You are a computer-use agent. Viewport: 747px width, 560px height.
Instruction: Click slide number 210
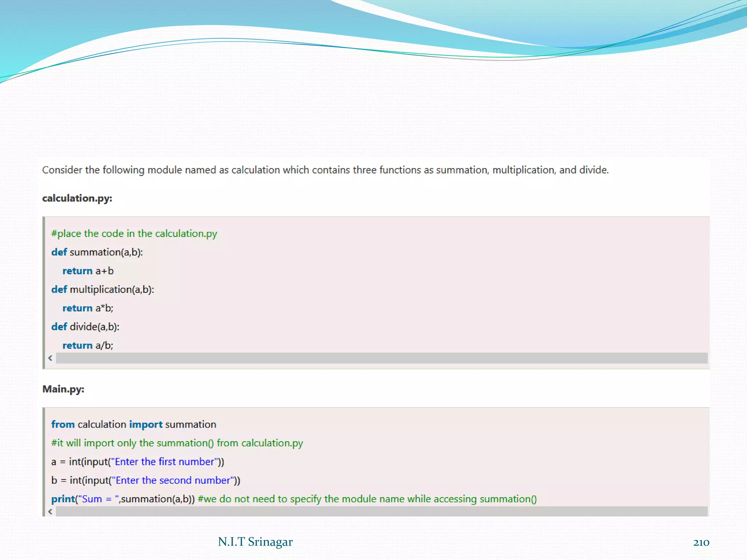click(701, 542)
